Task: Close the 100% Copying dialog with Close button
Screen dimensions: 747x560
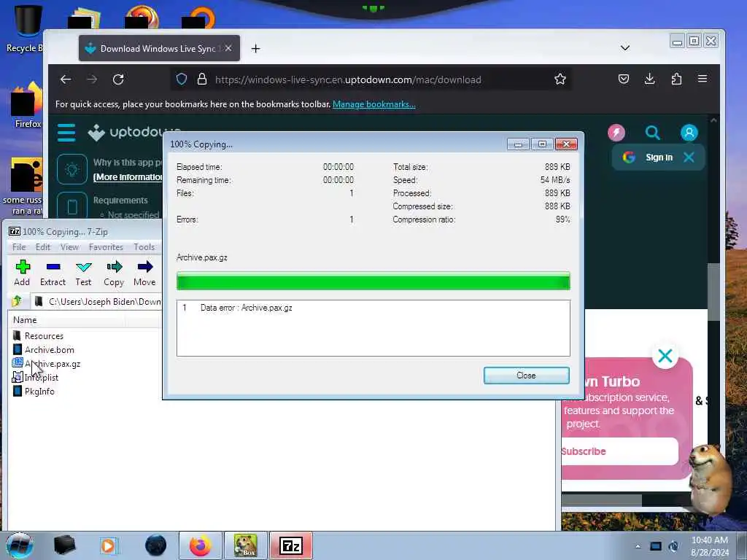Action: 527,376
